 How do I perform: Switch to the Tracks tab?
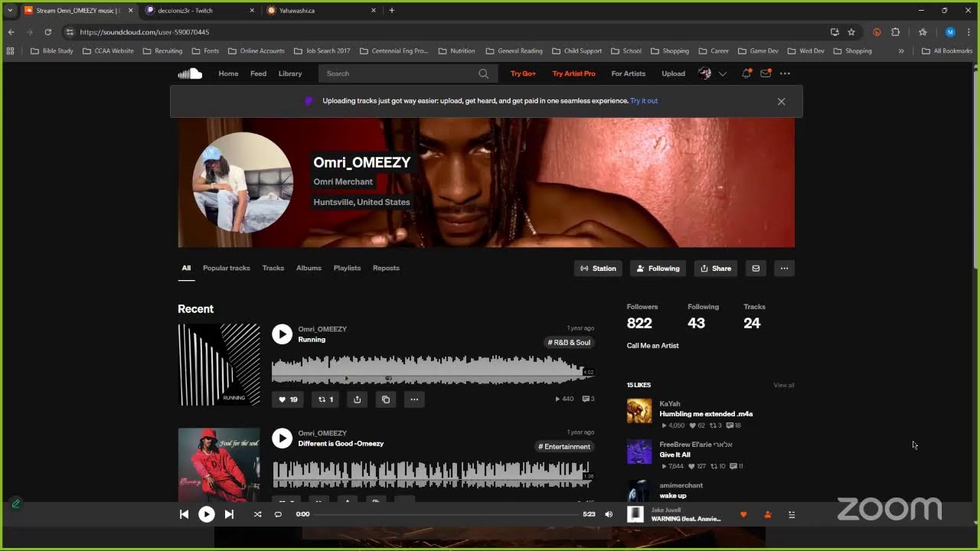(273, 268)
